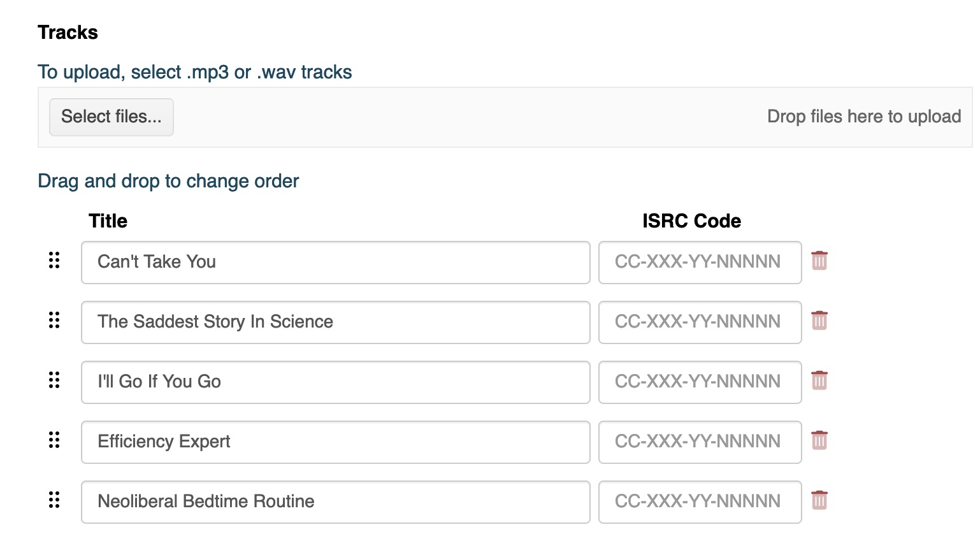Click drag handle next to "Efficiency Expert"

click(x=54, y=440)
